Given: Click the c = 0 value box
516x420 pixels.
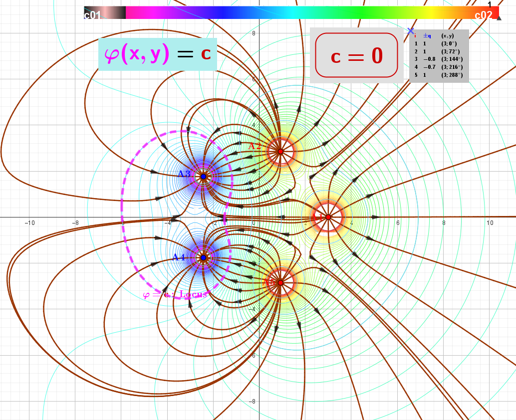Looking at the screenshot, I should pyautogui.click(x=357, y=55).
